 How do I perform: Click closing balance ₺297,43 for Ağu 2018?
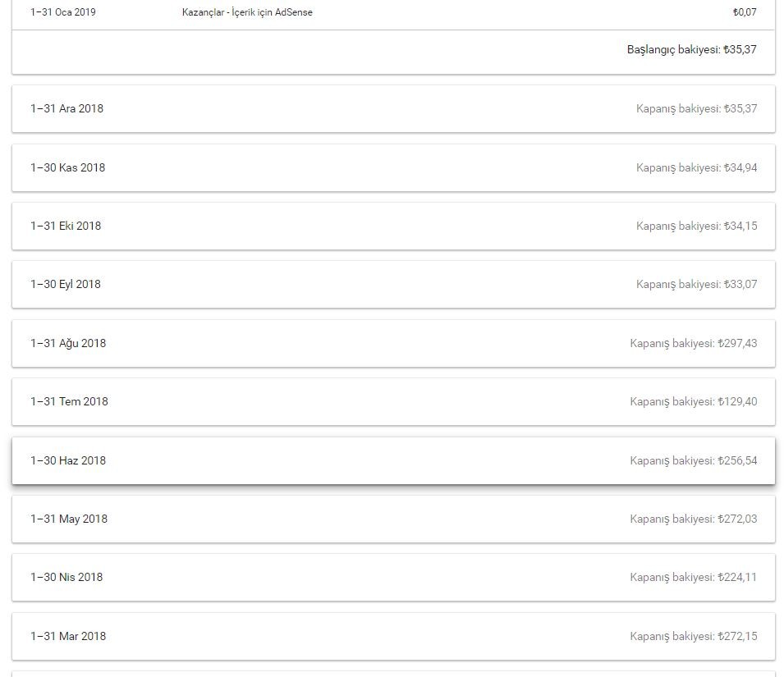(694, 343)
